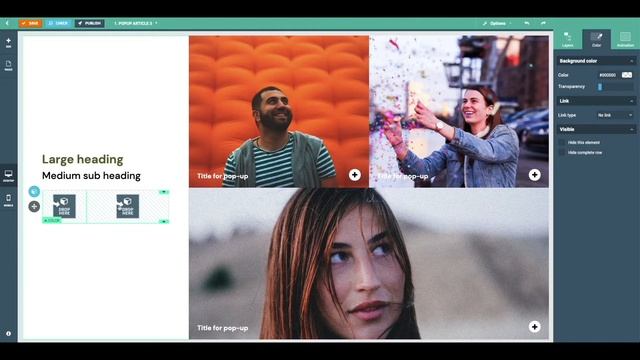This screenshot has height=360, width=640.
Task: Click the green Color tag on selected row
Action: point(52,220)
